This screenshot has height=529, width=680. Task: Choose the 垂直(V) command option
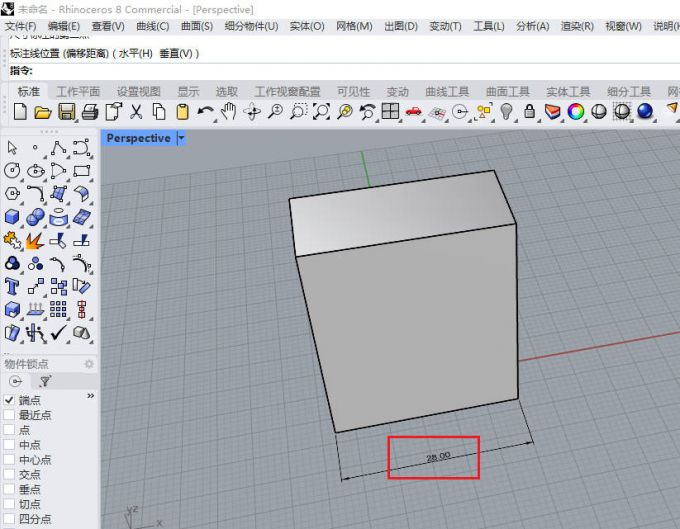click(x=176, y=53)
